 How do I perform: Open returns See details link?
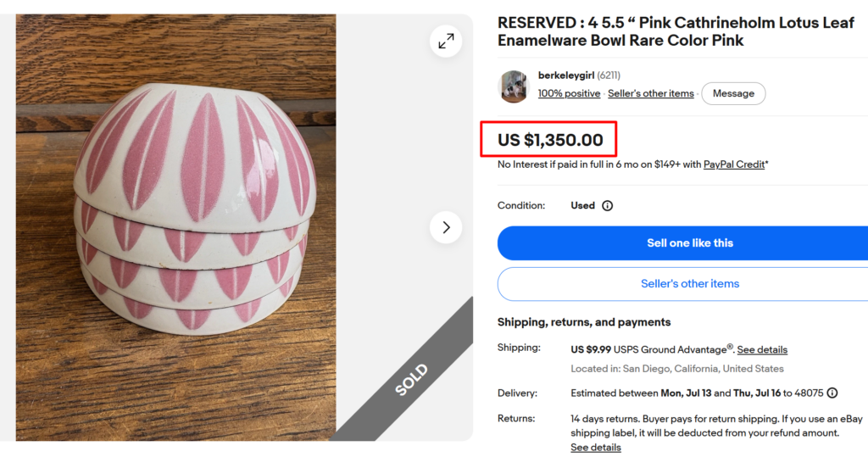(x=596, y=447)
